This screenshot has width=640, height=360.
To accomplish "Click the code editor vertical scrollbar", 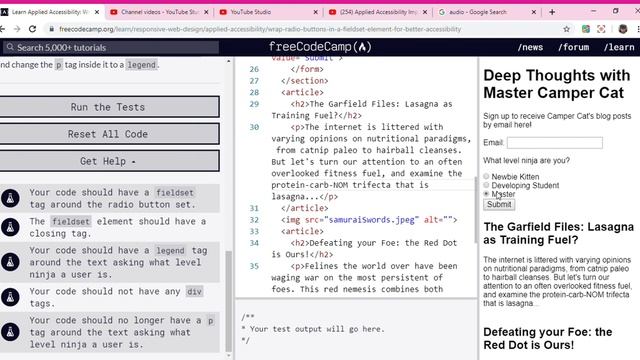I will click(x=476, y=210).
